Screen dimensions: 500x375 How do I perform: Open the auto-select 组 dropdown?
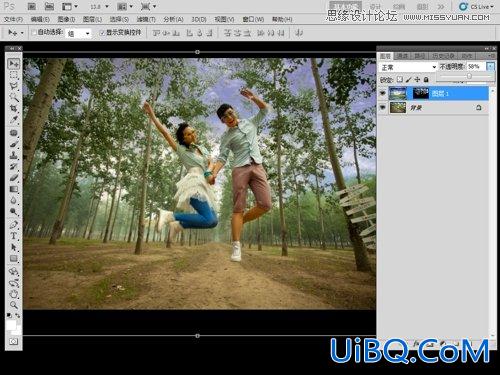click(x=79, y=33)
